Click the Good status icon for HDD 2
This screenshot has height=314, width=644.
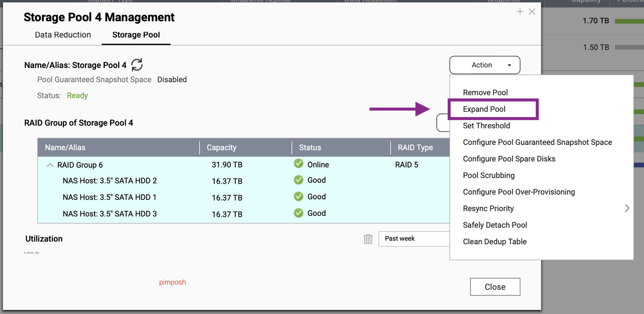tap(299, 180)
